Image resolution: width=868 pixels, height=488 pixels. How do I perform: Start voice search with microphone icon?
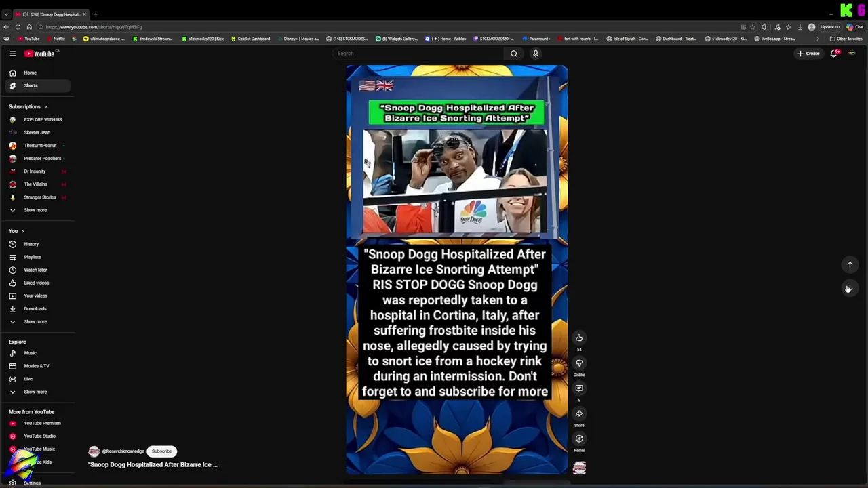536,54
